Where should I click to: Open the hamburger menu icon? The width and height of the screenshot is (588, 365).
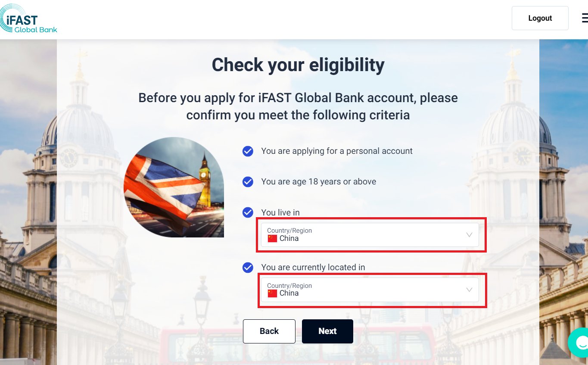tap(584, 18)
